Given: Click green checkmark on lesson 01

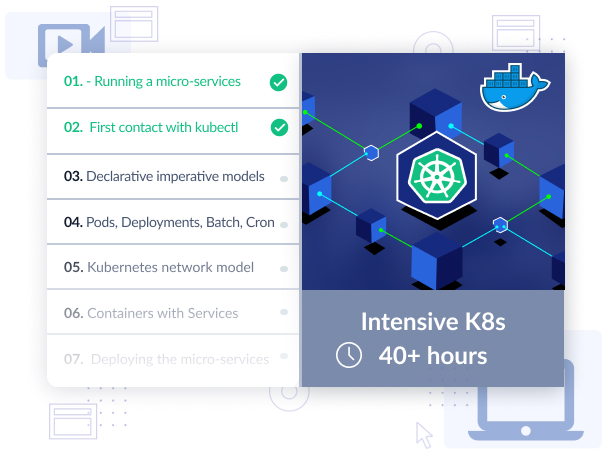Looking at the screenshot, I should coord(278,82).
